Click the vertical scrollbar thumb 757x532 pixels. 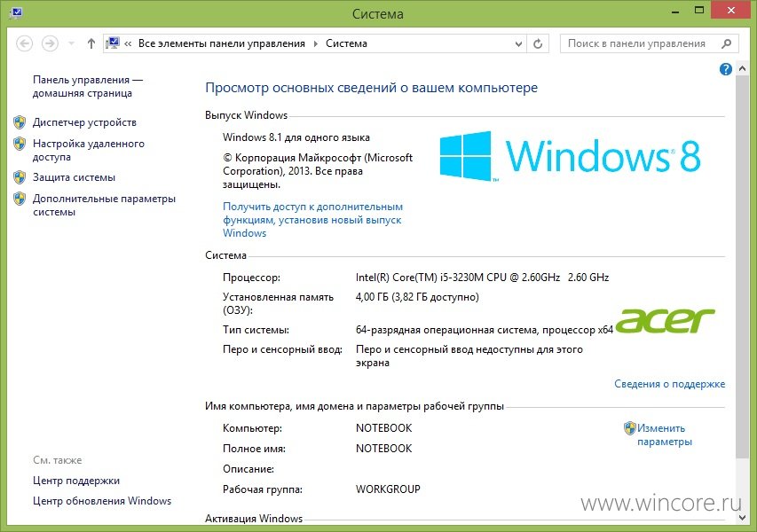point(743,267)
